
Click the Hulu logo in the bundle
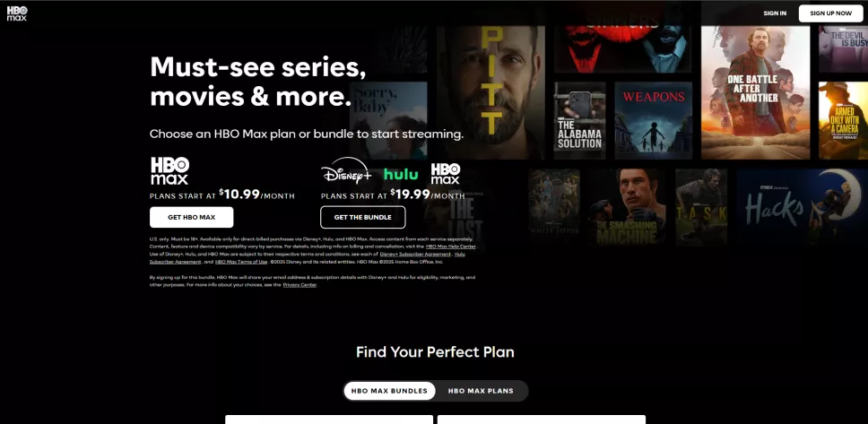coord(401,175)
